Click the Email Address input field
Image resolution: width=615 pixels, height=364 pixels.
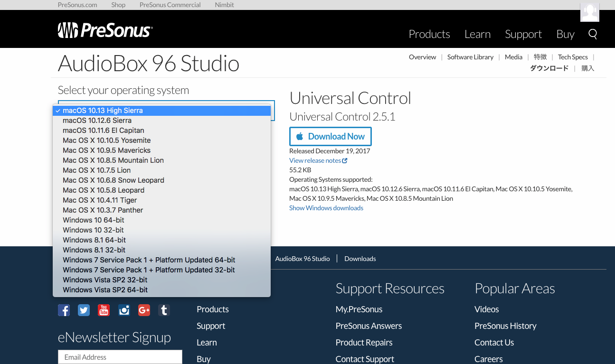[120, 357]
